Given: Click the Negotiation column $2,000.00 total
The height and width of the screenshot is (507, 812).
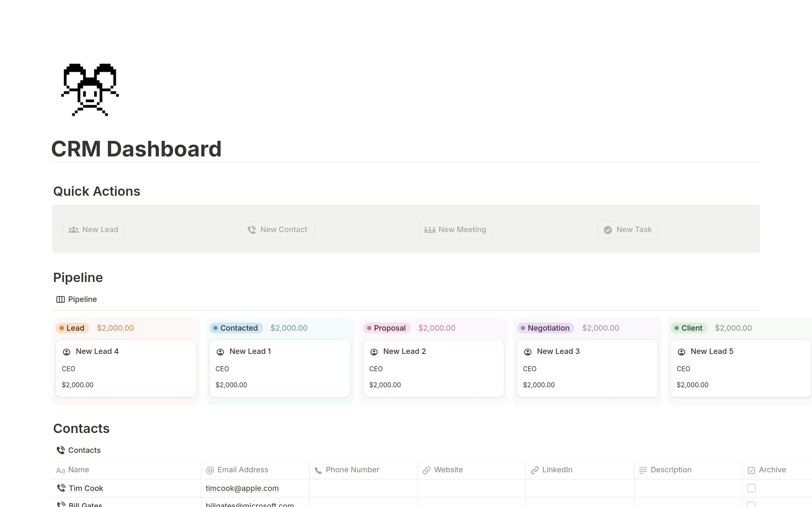Looking at the screenshot, I should [601, 328].
